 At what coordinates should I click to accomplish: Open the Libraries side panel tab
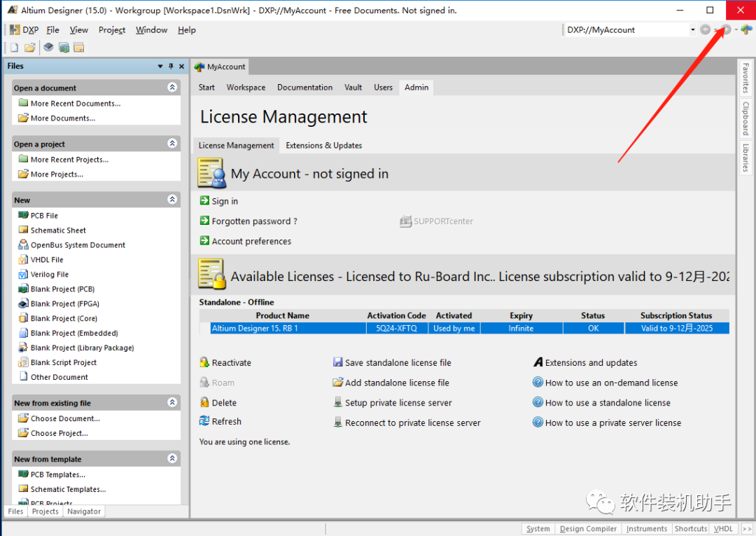tap(745, 157)
